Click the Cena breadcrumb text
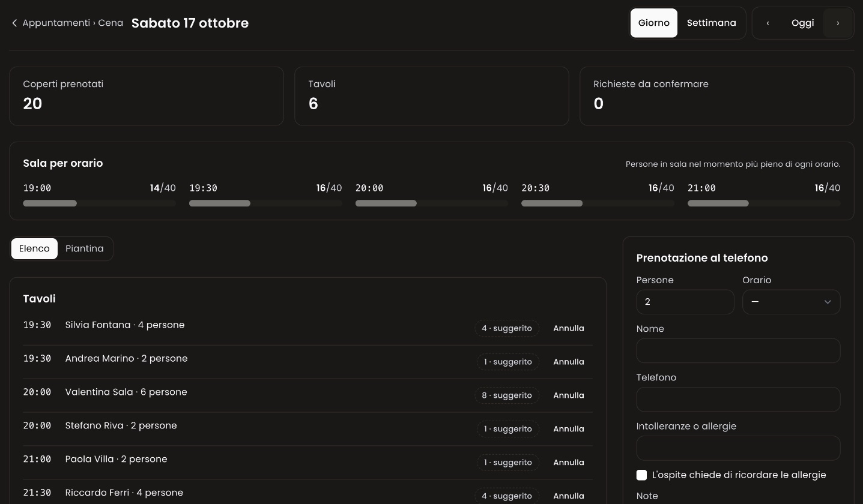 point(111,23)
